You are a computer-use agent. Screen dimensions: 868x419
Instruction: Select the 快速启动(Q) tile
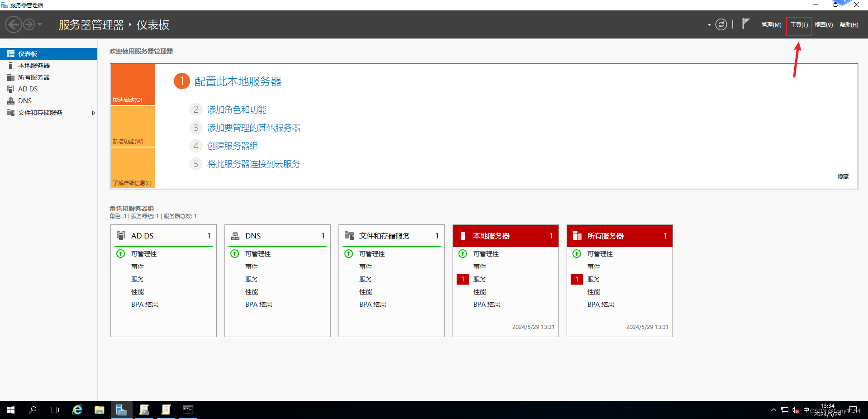coord(133,85)
